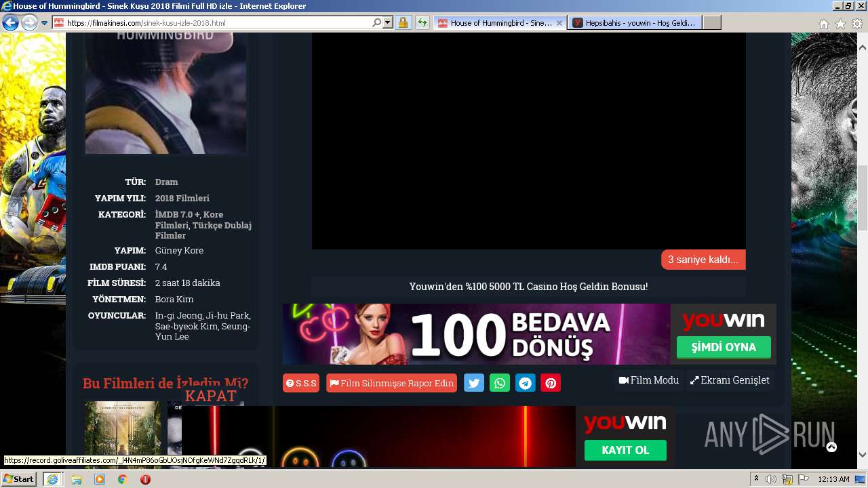Image resolution: width=868 pixels, height=488 pixels.
Task: Open the Opera taskbar icon
Action: click(x=145, y=479)
